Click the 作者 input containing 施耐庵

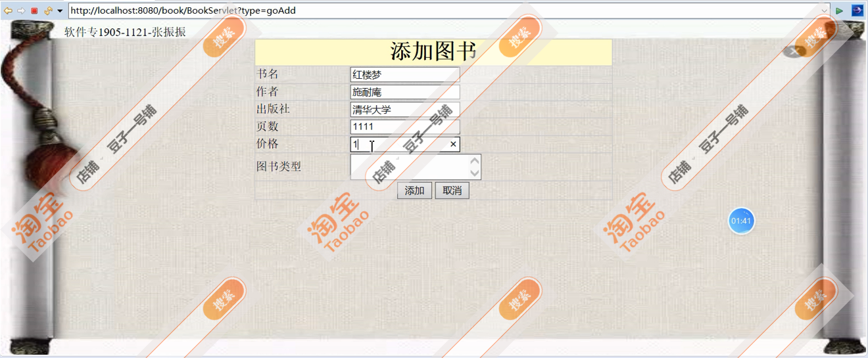coord(405,93)
